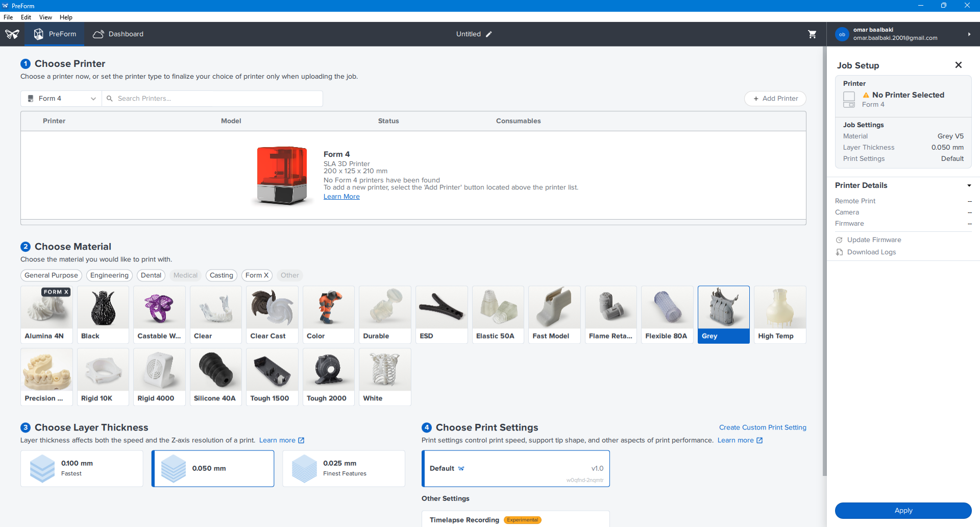This screenshot has width=980, height=527.
Task: Edit the Untitled job name pencil icon
Action: click(489, 34)
